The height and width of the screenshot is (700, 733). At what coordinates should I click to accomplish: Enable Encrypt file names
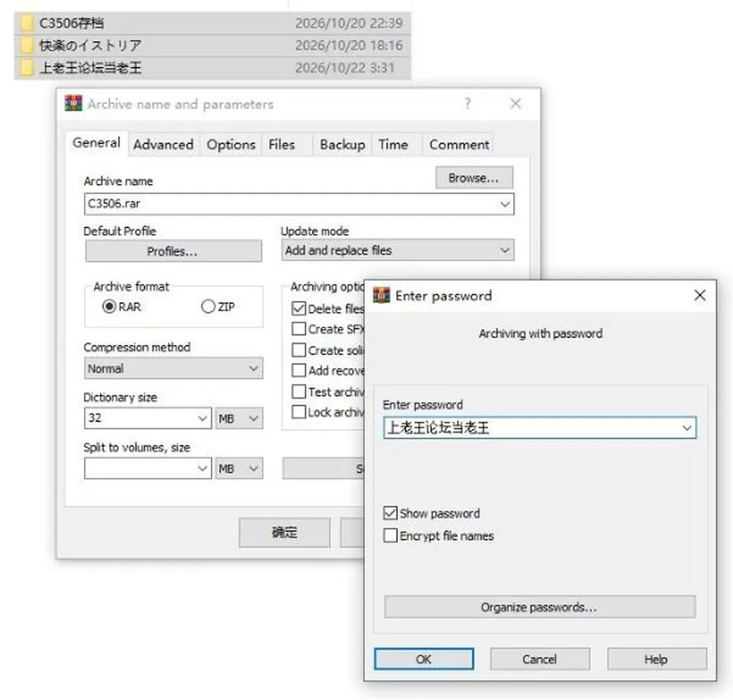[x=390, y=536]
